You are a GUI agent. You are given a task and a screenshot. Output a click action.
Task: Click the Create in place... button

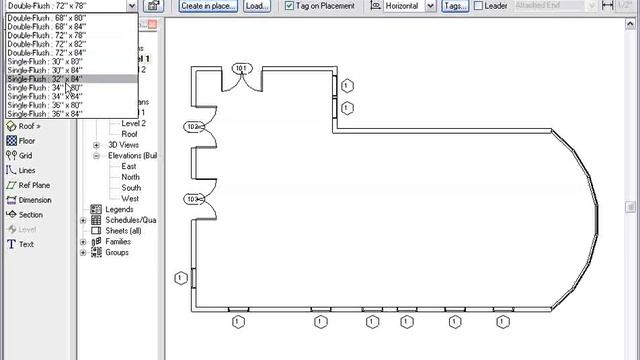coord(208,6)
